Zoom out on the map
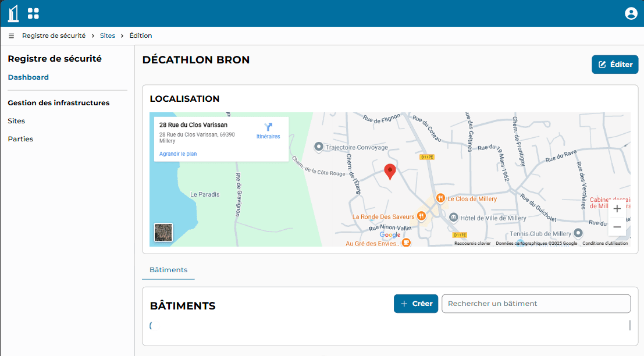 [617, 227]
